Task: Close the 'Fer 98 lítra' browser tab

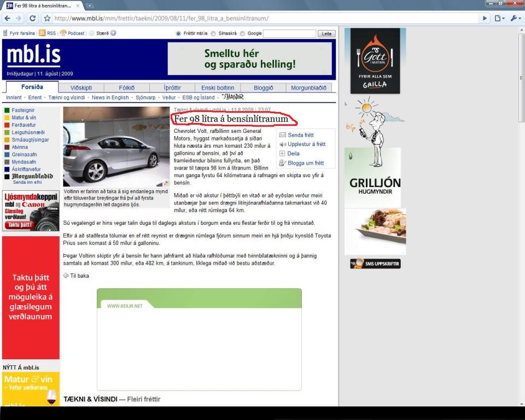Action: click(x=78, y=5)
